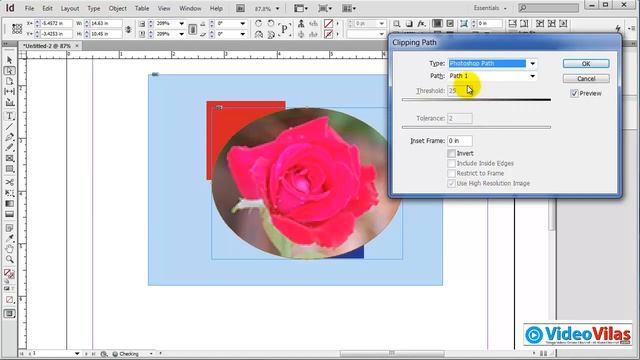Screen dimensions: 640x360
Task: Click the Include Inside Edges checkbox
Action: (451, 163)
